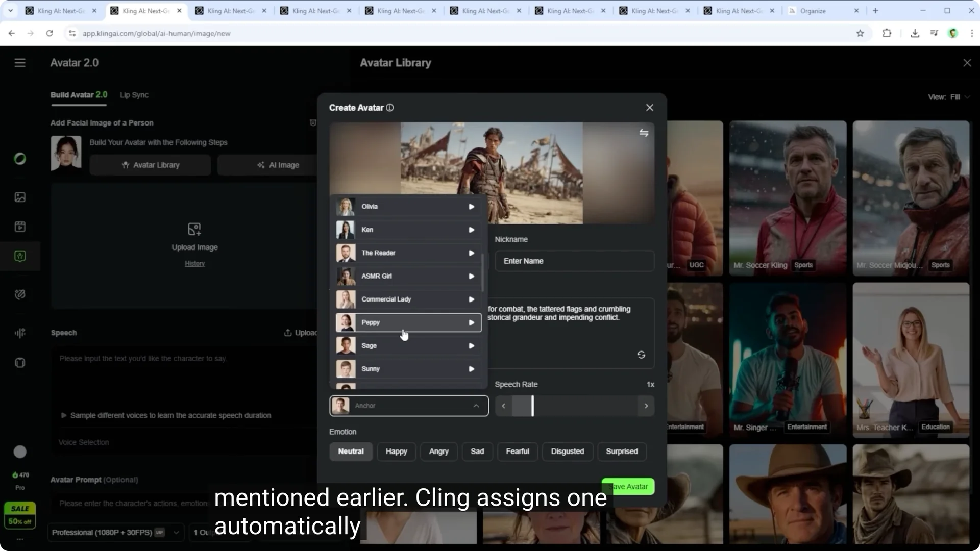
Task: Click the Save Avatar button
Action: (628, 487)
